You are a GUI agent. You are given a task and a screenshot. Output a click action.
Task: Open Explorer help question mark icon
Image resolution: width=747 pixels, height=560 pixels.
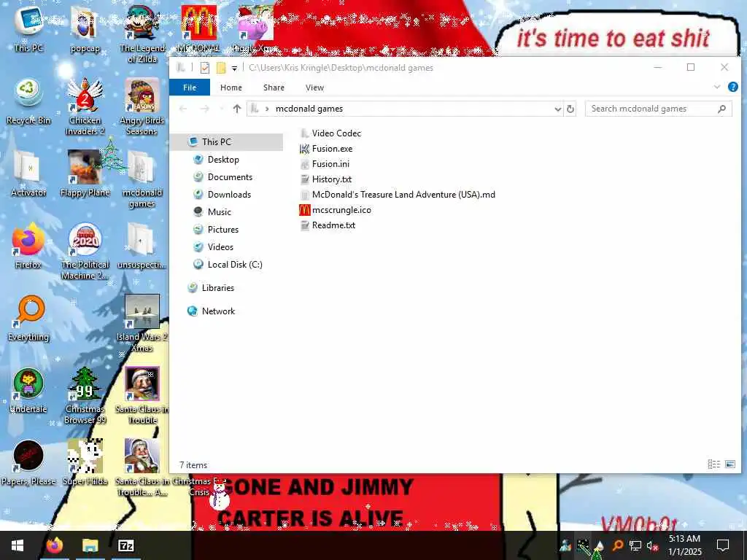[732, 87]
